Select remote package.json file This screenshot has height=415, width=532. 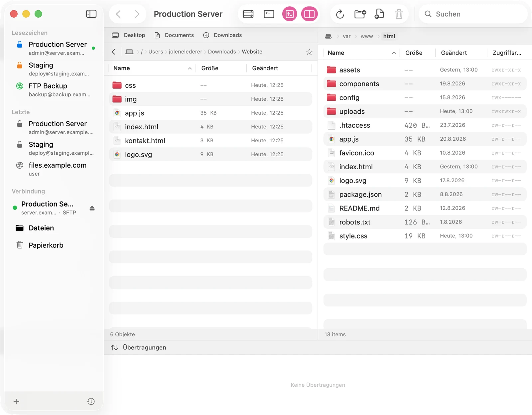pyautogui.click(x=425, y=195)
